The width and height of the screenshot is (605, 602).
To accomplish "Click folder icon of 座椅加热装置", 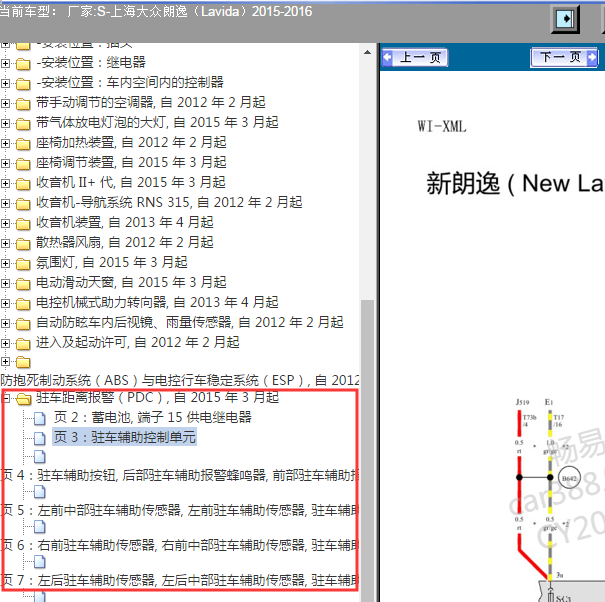I will pos(23,144).
